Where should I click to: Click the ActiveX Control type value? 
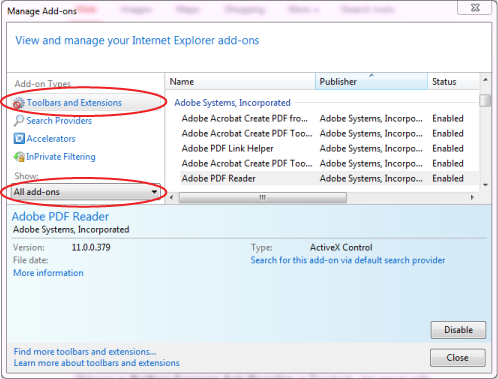point(341,247)
